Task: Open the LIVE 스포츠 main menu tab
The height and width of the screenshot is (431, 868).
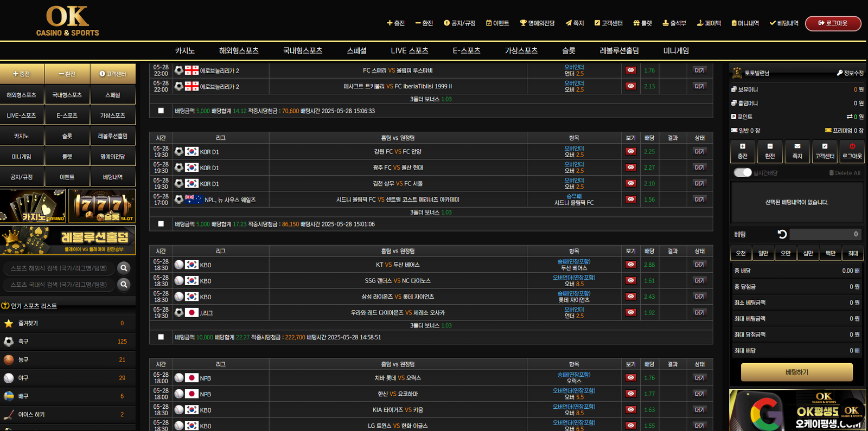Action: click(x=409, y=50)
